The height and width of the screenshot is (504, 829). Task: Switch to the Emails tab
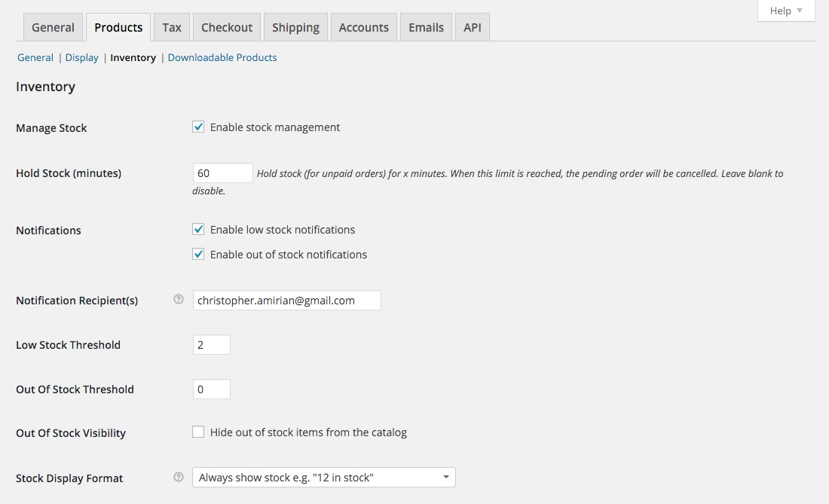[426, 27]
